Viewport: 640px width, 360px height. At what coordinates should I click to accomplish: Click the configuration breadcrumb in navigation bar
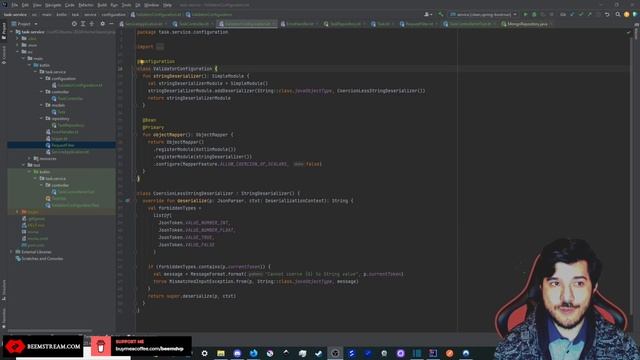(113, 15)
